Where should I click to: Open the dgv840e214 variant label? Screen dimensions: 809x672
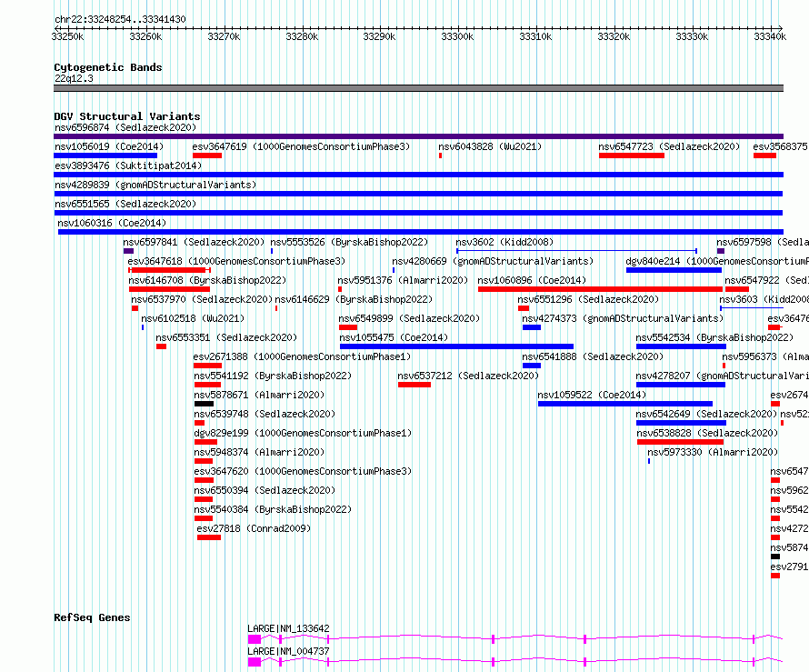pyautogui.click(x=717, y=261)
